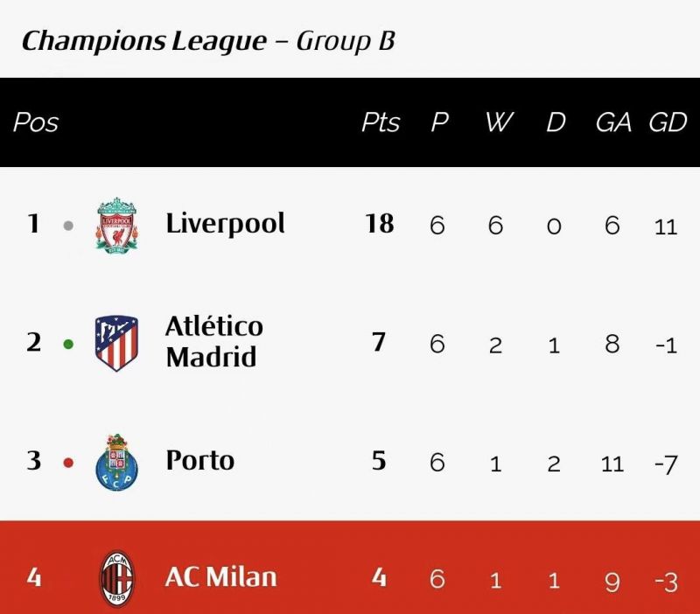Viewport: 700px width, 614px height.
Task: Click the green dot beside Atlético Madrid
Action: tap(68, 344)
